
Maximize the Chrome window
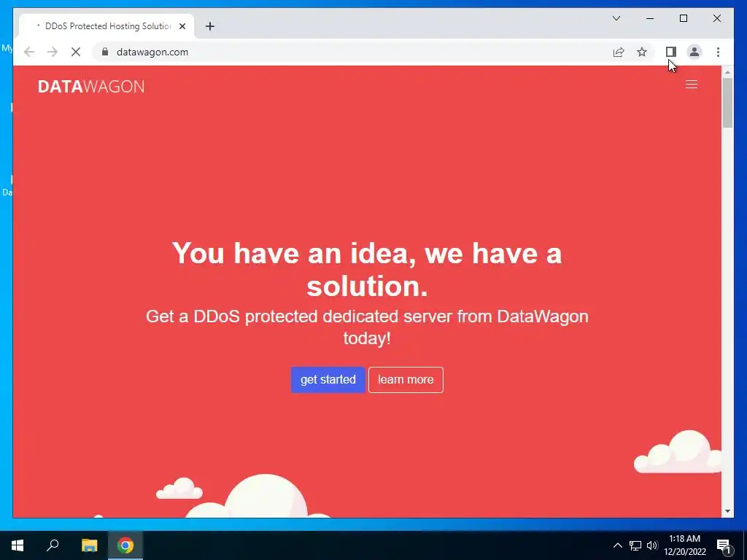tap(683, 18)
